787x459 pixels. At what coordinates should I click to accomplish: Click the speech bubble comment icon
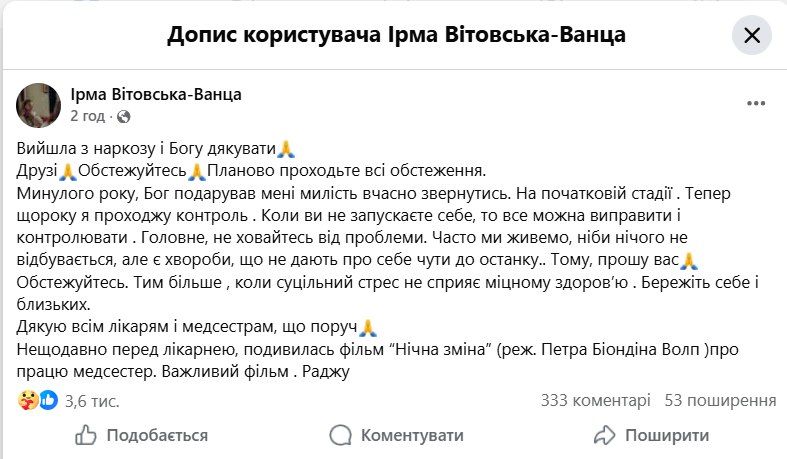tap(343, 435)
